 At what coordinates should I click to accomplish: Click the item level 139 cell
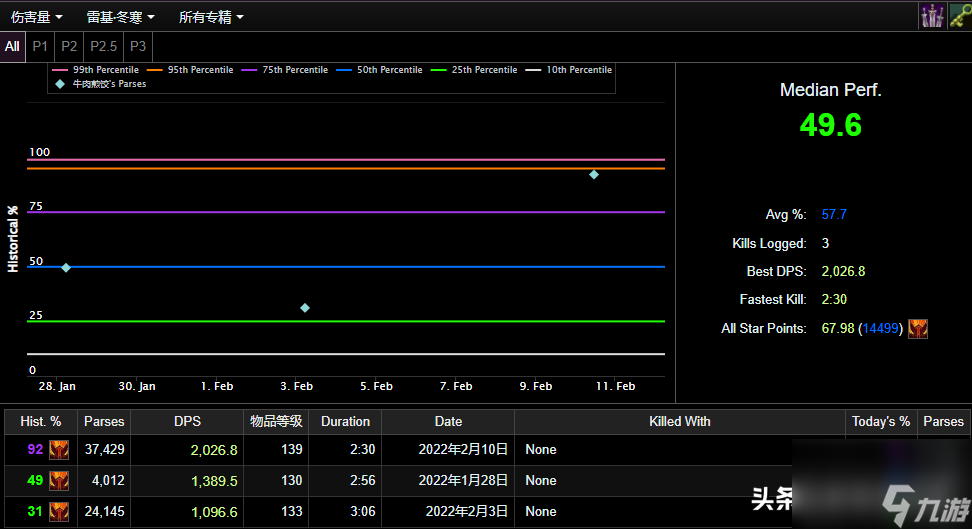[276, 450]
